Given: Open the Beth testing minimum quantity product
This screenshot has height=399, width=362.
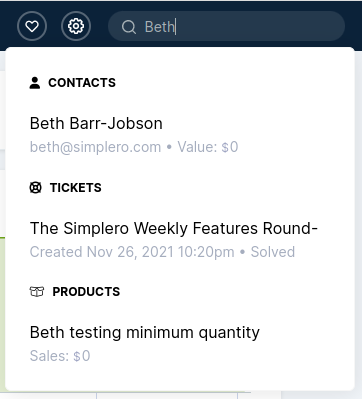Looking at the screenshot, I should (x=145, y=333).
